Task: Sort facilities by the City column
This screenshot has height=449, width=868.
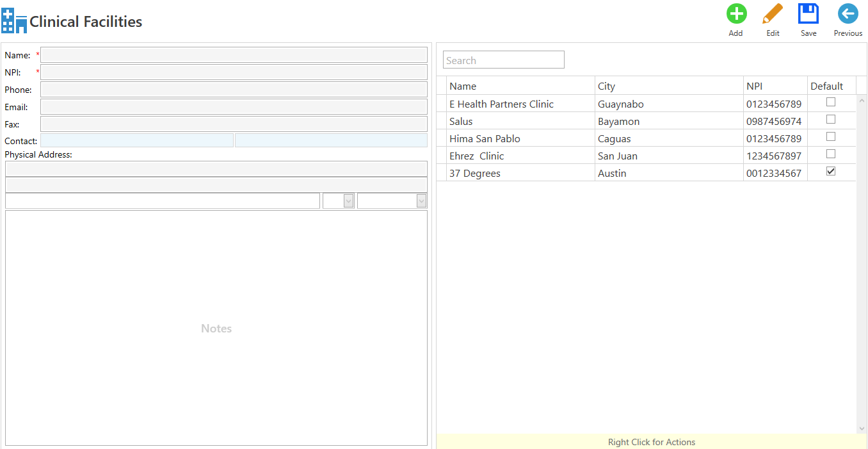Action: (x=606, y=86)
